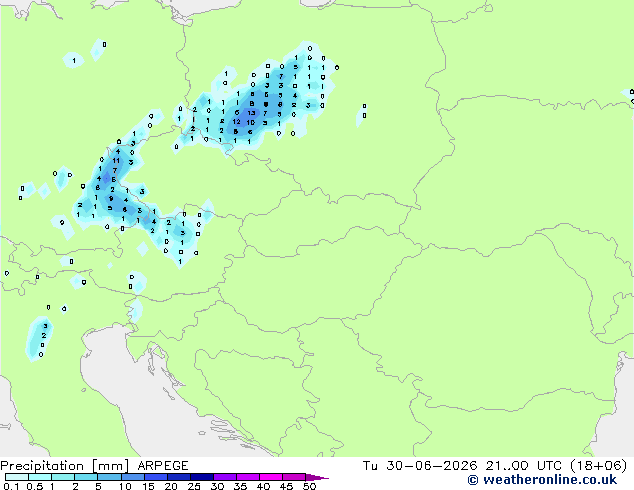The height and width of the screenshot is (490, 634).
Task: Click the above-50 arrow tip of legend
Action: click(x=317, y=477)
